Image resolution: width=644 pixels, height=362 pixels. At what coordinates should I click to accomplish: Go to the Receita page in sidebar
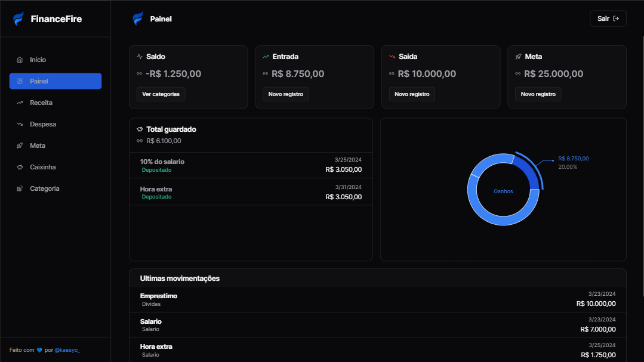(x=41, y=103)
